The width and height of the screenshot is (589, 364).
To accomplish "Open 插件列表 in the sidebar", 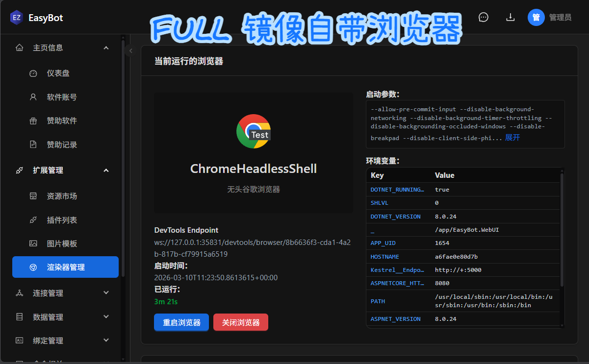I will 62,220.
